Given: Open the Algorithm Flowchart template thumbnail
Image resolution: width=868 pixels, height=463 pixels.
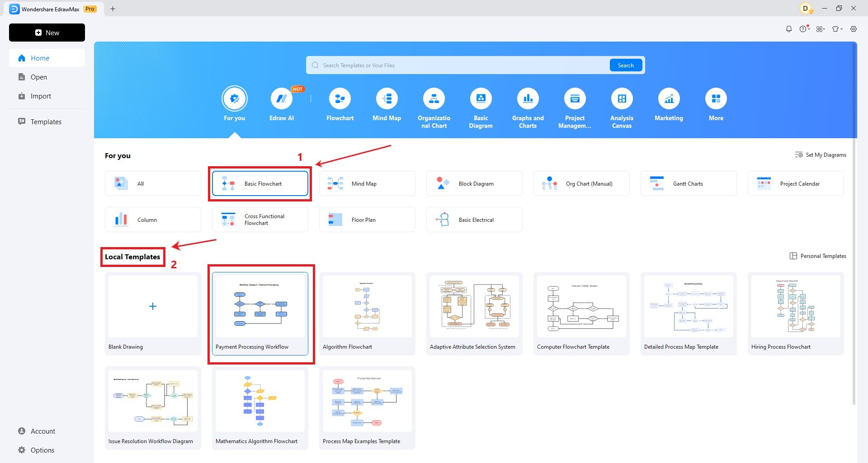Looking at the screenshot, I should point(367,306).
